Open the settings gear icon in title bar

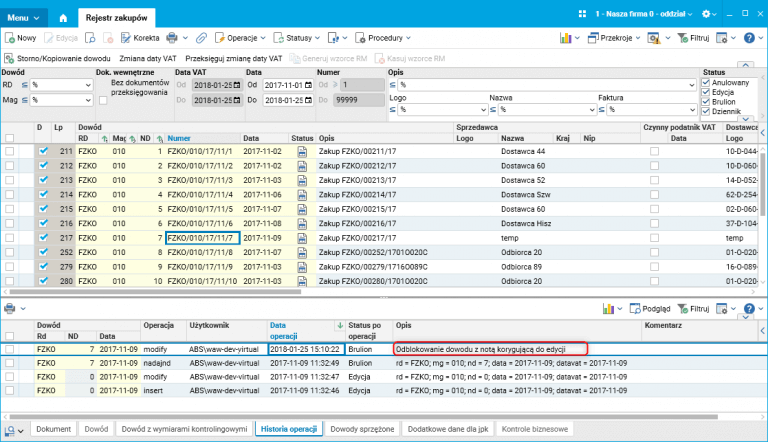pos(708,15)
